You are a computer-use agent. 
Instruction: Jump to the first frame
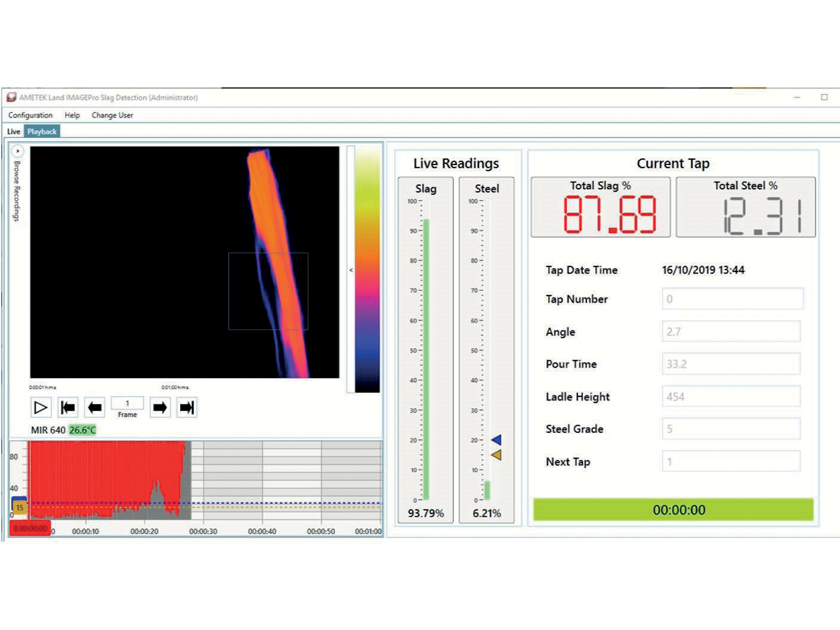point(68,404)
